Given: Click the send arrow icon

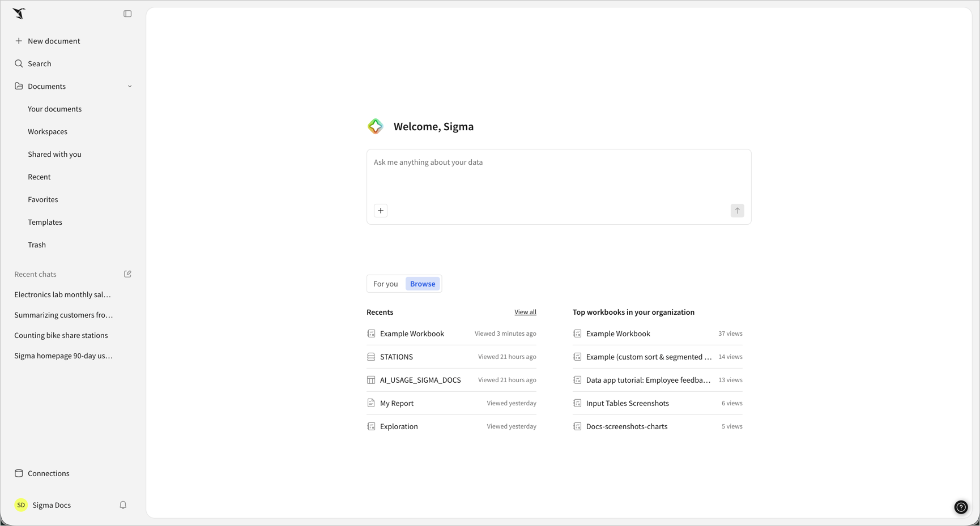Looking at the screenshot, I should 737,211.
